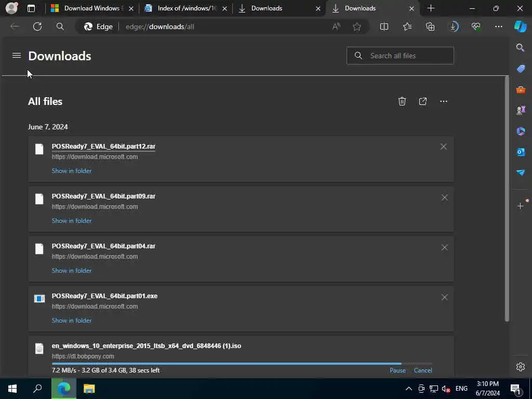Click the Search all files field
Screen dimensions: 532x399
coord(400,56)
